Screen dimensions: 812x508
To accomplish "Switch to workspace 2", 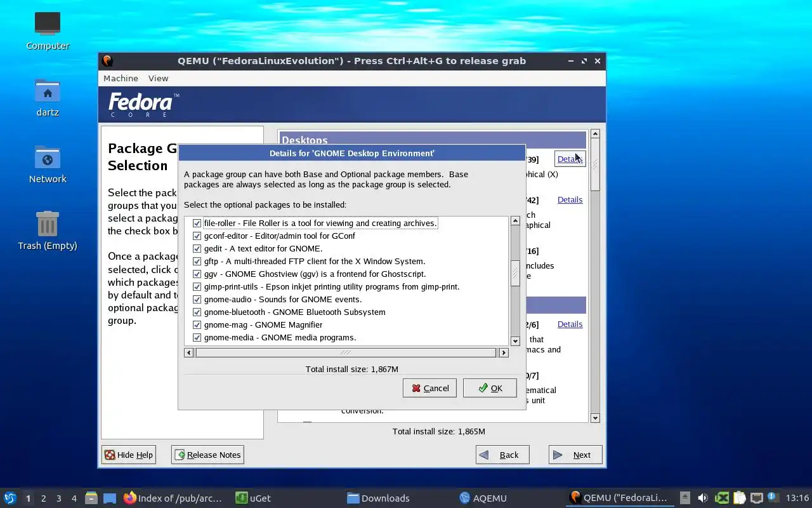I will 43,498.
